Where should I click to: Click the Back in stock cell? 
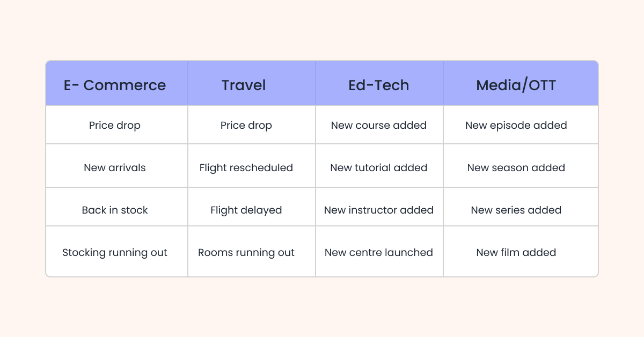pos(115,210)
